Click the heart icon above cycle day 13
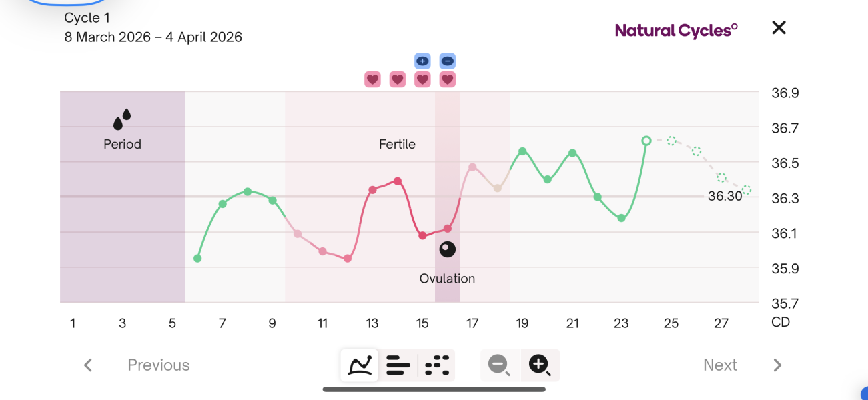The image size is (868, 400). (x=372, y=80)
